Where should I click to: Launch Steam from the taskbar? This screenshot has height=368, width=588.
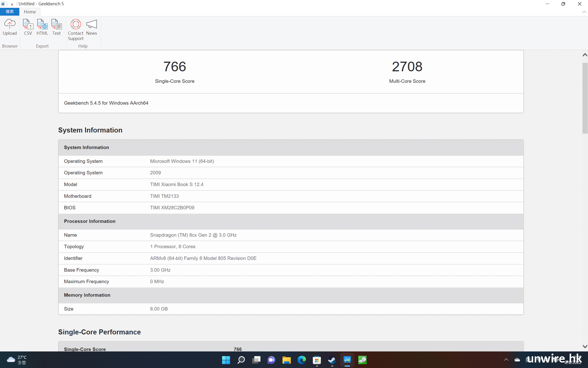pos(332,360)
